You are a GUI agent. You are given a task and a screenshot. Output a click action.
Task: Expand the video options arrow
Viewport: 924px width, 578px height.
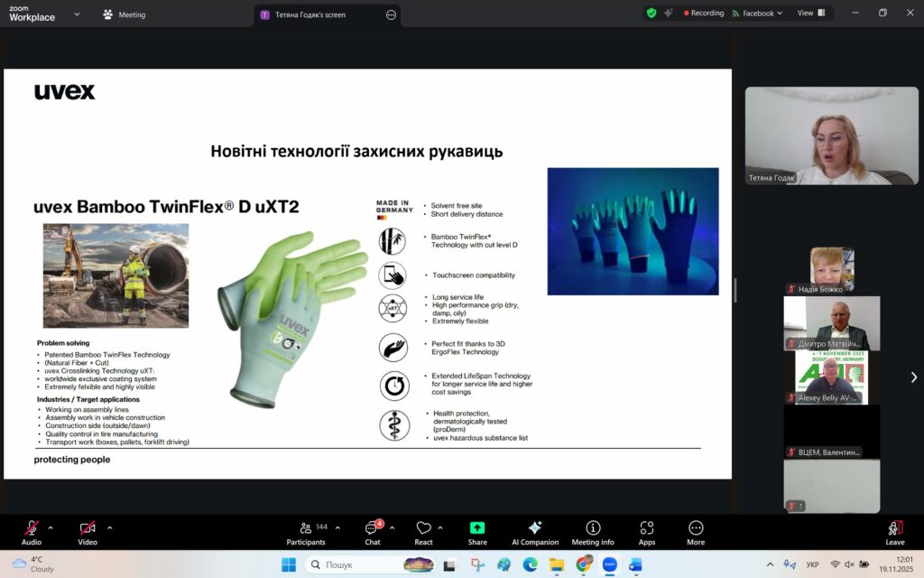pos(110,527)
